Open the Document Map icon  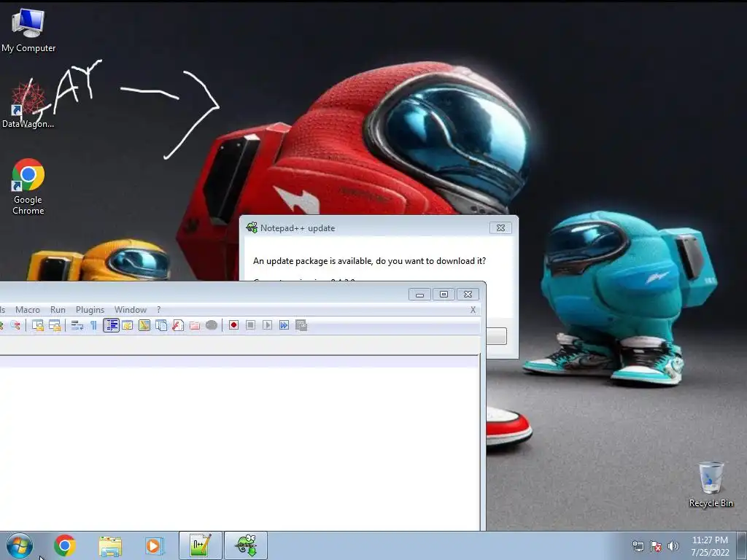pos(144,325)
